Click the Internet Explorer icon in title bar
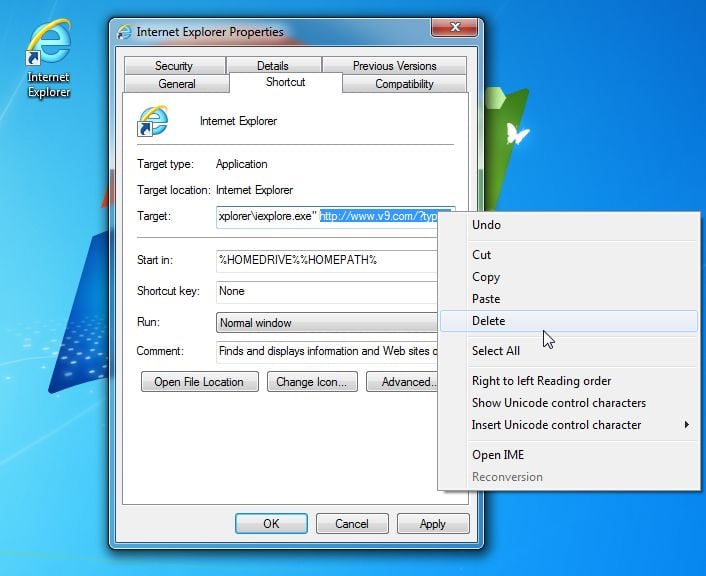Screen dimensions: 706x576 point(124,32)
